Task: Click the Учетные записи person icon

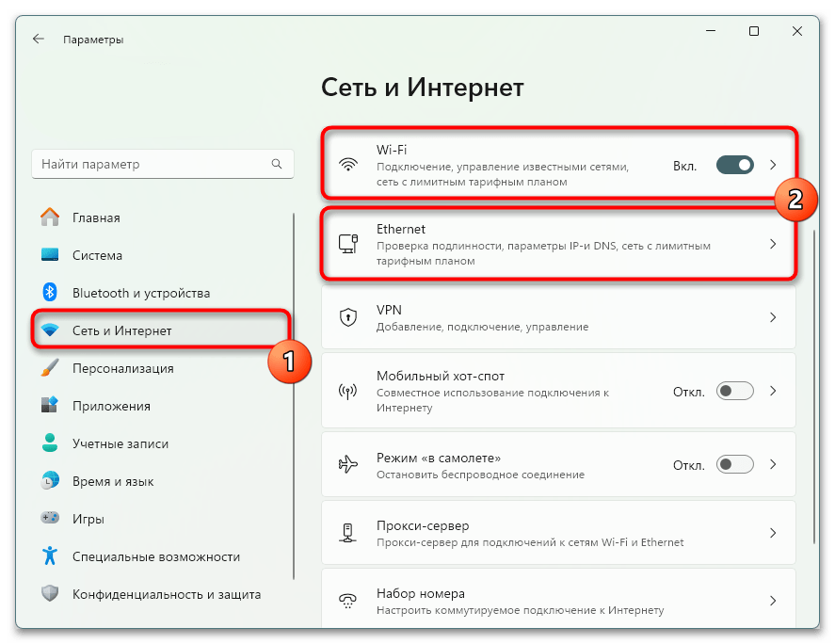Action: coord(50,443)
